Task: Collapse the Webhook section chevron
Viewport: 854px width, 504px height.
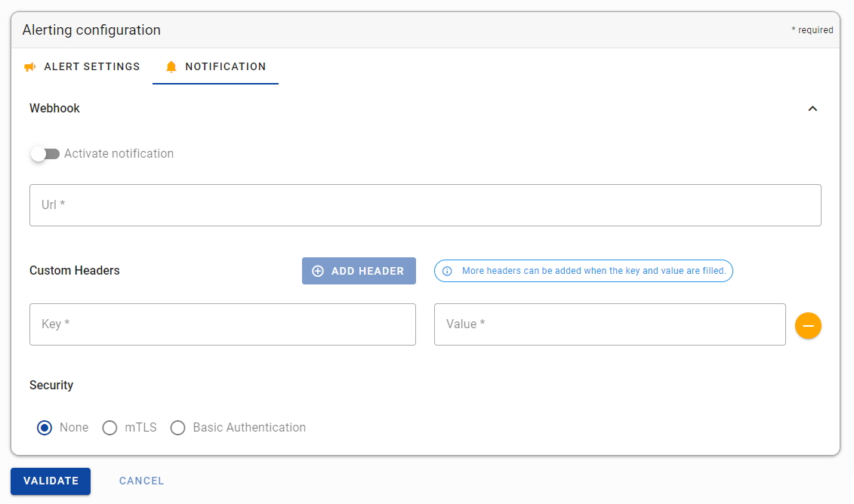Action: coord(812,109)
